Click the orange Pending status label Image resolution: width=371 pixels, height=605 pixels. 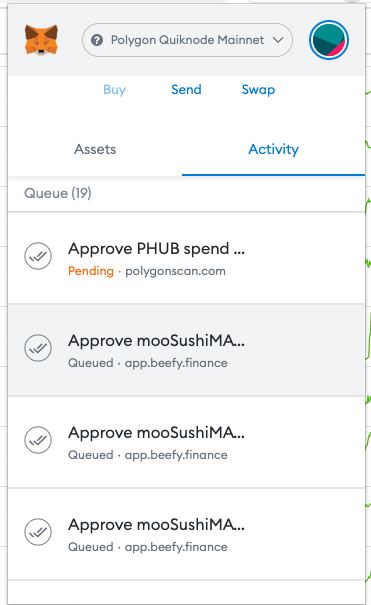coord(91,271)
